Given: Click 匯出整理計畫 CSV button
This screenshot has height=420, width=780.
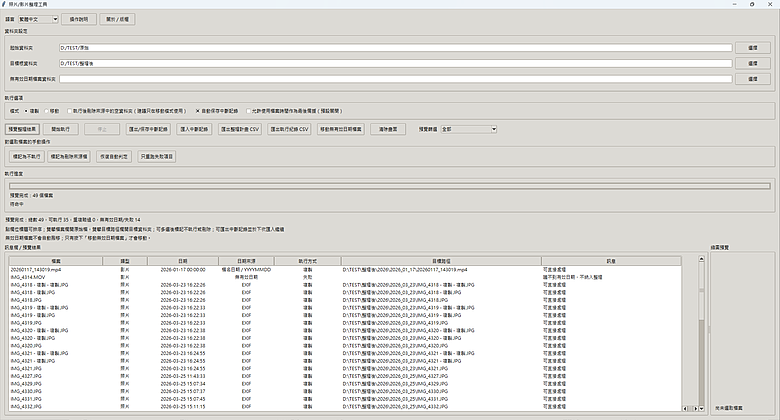Looking at the screenshot, I should coord(233,129).
